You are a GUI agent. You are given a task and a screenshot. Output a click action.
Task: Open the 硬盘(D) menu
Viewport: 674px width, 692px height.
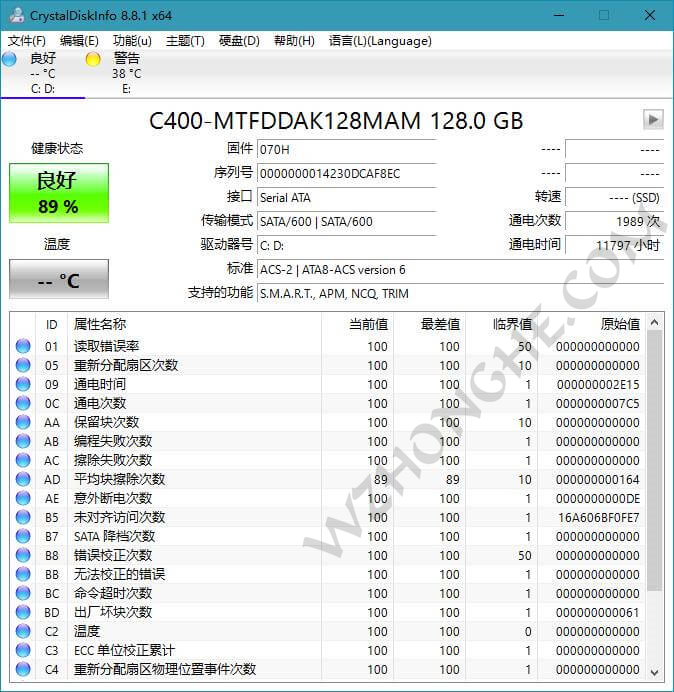point(239,41)
